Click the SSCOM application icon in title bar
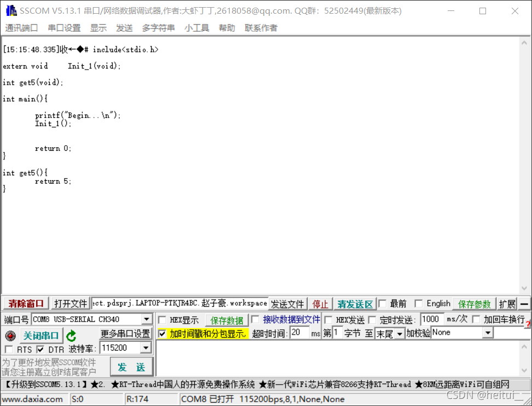Viewport: 532px width, 406px height. [x=11, y=10]
